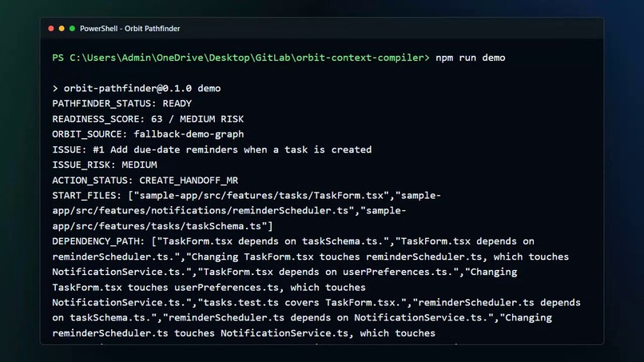This screenshot has height=362, width=644.
Task: Click the green maximize dot
Action: click(x=72, y=28)
